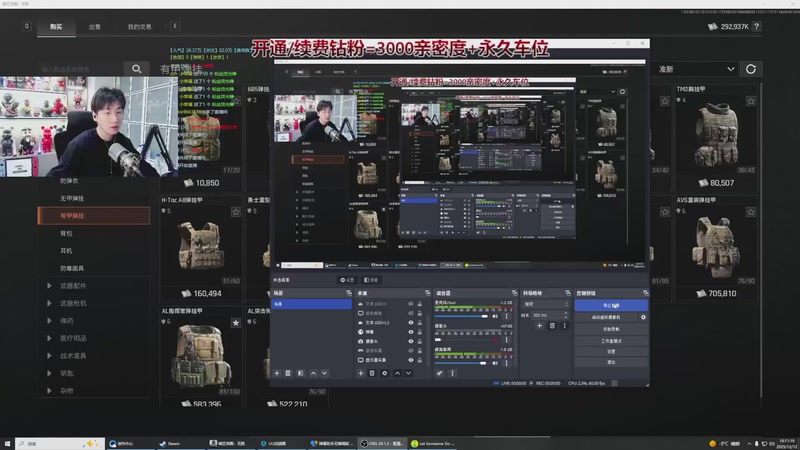Screen dimensions: 800x450
Task: Expand the 医疗用品 category
Action: (49, 338)
